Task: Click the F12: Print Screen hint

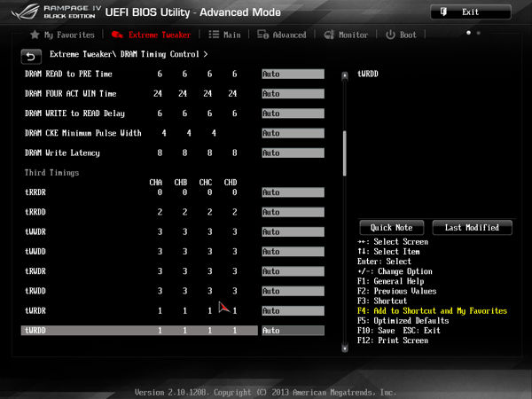Action: (x=393, y=340)
